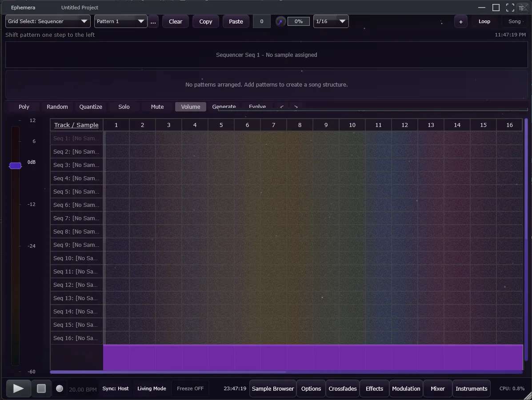
Task: Open the Mixer tab
Action: (x=437, y=388)
